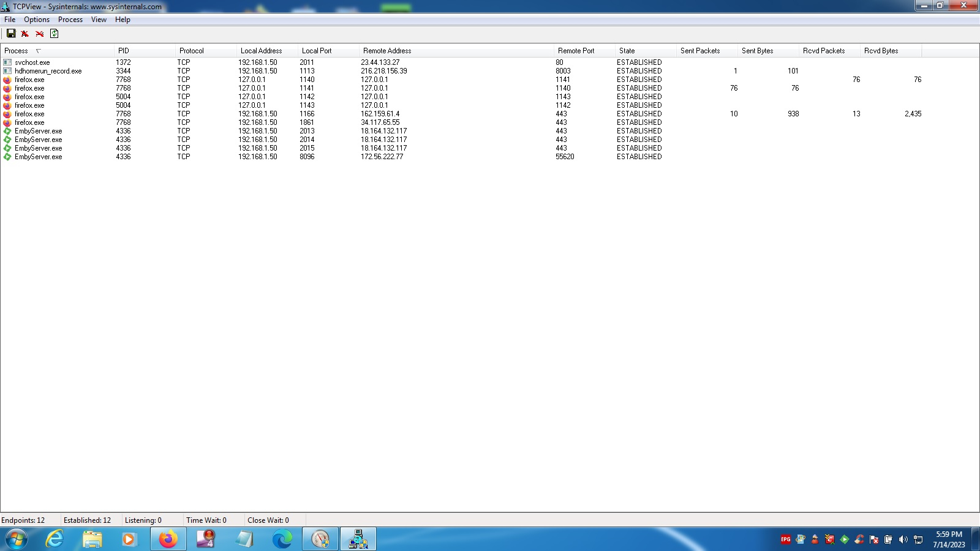The width and height of the screenshot is (980, 551).
Task: Click the received bytes value 2,435
Action: (913, 114)
